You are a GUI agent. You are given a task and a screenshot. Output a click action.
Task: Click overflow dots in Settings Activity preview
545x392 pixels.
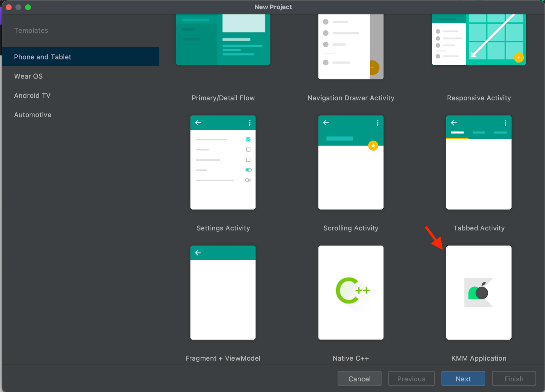tap(250, 122)
